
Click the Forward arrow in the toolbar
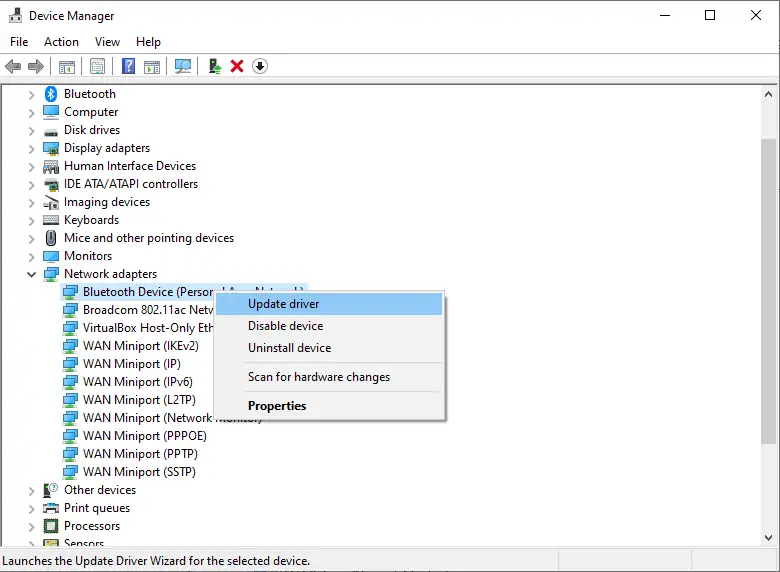[x=36, y=66]
